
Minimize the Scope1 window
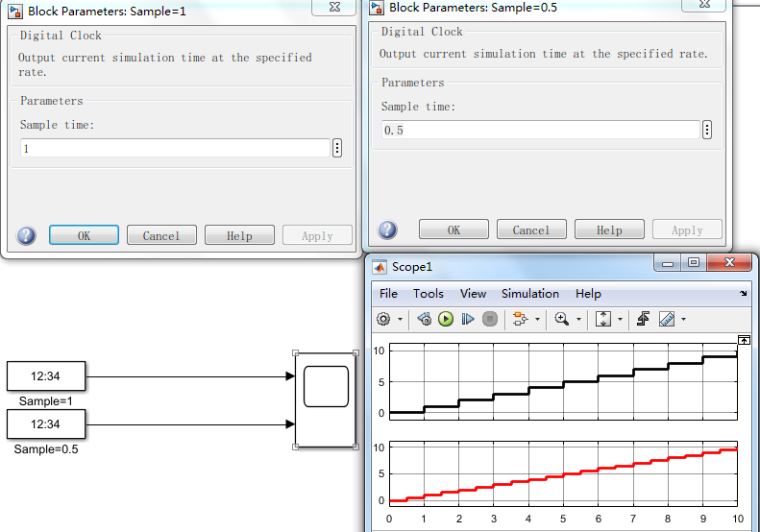[x=668, y=263]
